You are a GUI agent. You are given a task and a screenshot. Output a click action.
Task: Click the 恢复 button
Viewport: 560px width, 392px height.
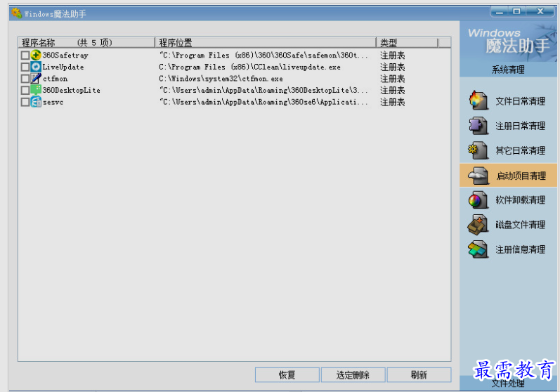coord(287,375)
